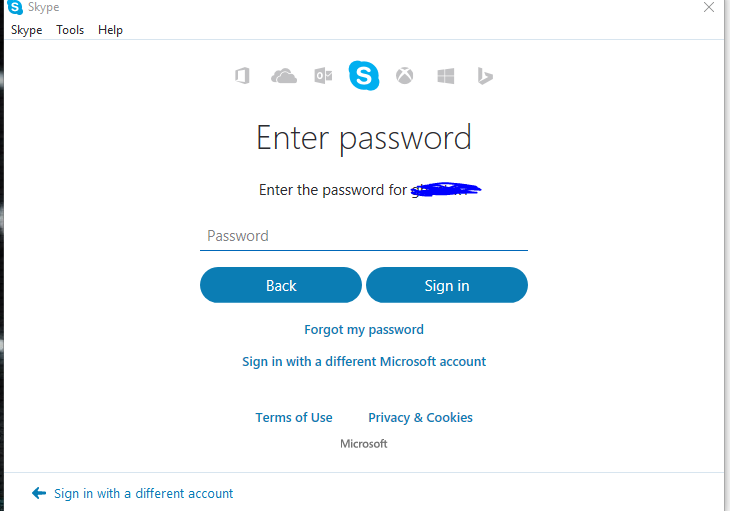Open the Help menu
The height and width of the screenshot is (511, 730).
coord(110,30)
